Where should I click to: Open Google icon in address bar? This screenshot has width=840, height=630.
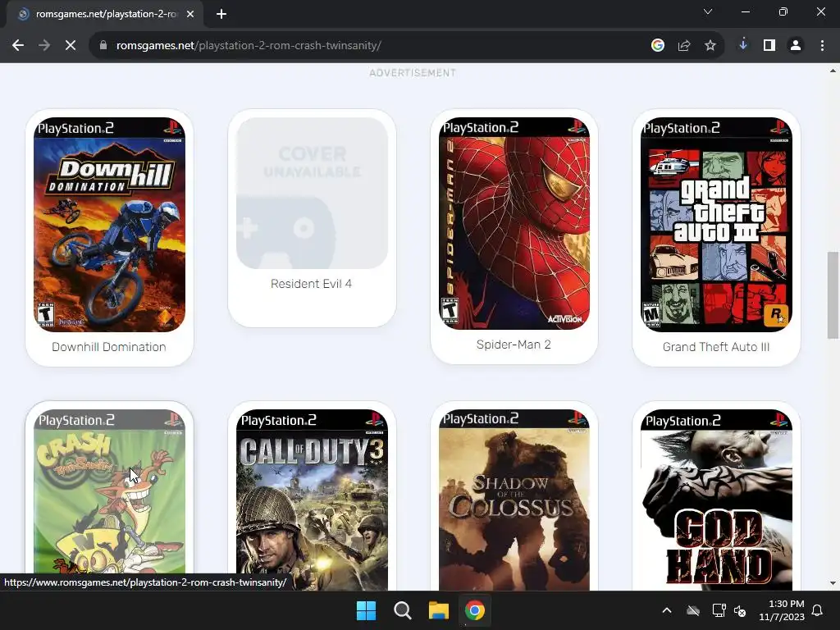658,46
